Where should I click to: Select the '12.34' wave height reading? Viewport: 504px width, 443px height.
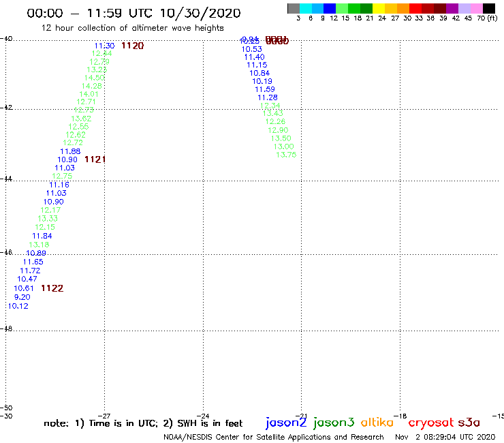click(x=270, y=106)
